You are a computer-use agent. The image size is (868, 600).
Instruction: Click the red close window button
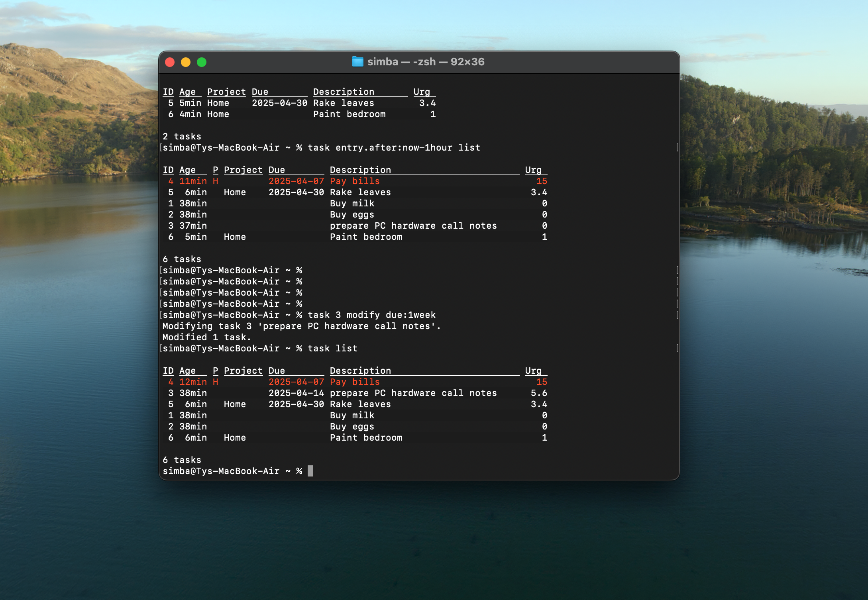pos(170,62)
